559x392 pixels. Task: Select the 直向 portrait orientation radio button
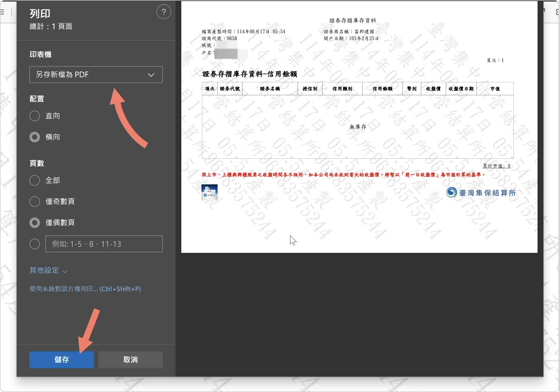(35, 116)
